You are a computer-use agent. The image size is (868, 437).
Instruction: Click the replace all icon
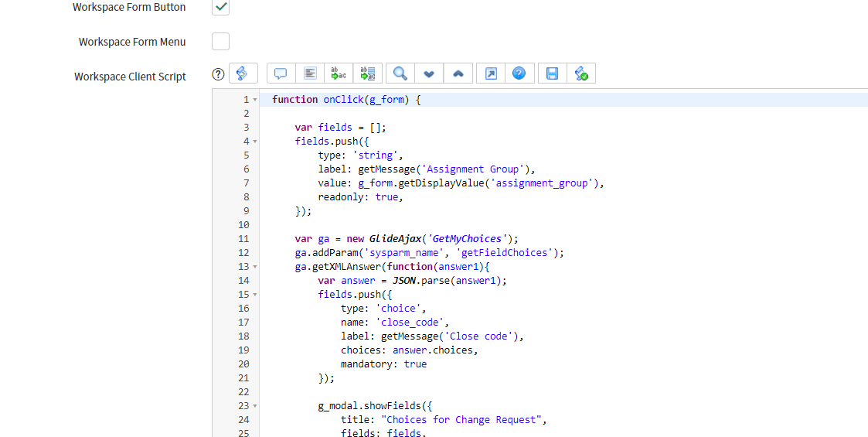point(368,73)
